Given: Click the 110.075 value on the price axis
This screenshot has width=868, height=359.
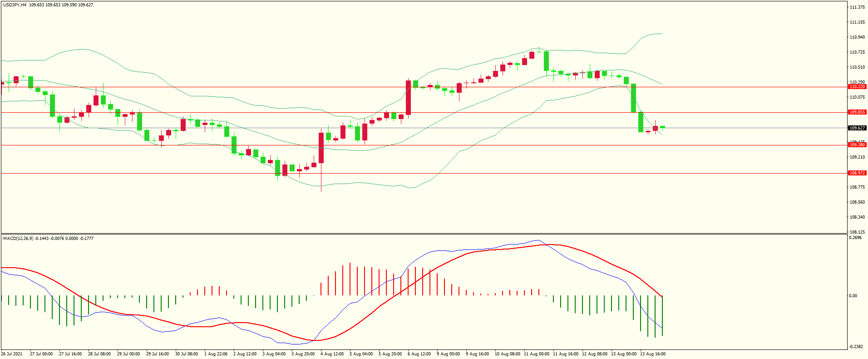Looking at the screenshot, I should [857, 97].
